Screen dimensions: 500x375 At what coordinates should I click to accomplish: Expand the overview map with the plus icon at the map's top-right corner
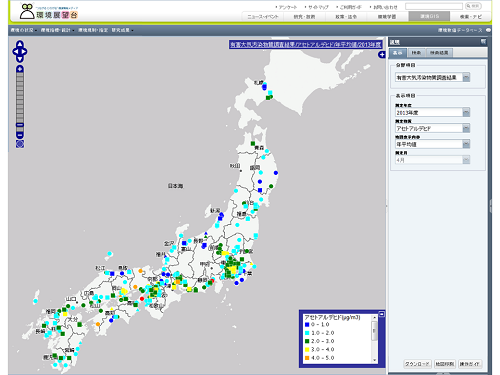coord(382,55)
